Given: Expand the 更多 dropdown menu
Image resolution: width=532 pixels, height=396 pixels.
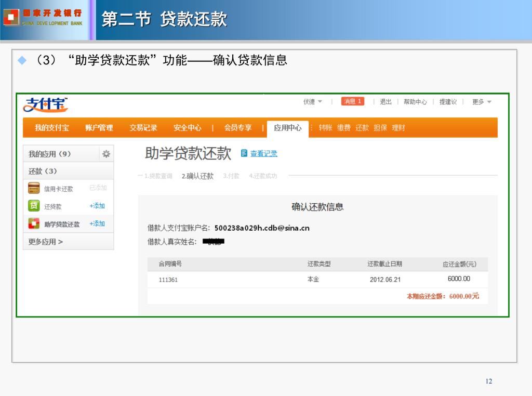Looking at the screenshot, I should (x=482, y=102).
